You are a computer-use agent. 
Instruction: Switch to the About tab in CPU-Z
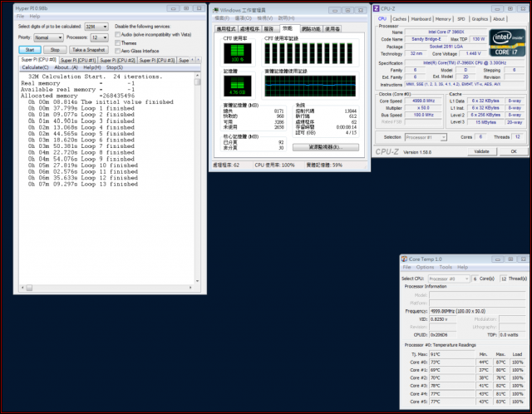[x=499, y=19]
